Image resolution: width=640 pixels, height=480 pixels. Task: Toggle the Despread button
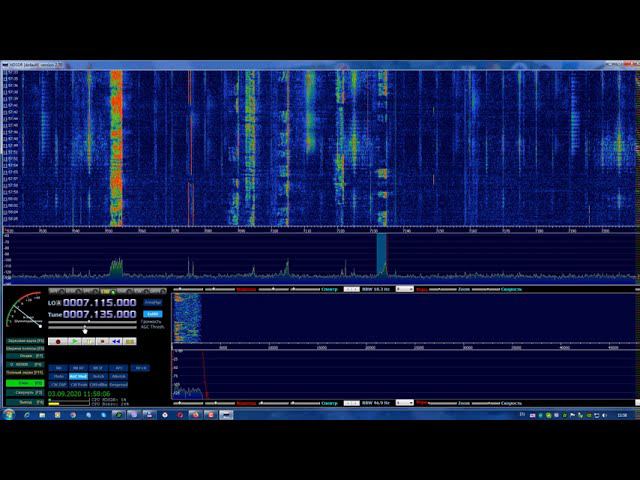[x=119, y=384]
